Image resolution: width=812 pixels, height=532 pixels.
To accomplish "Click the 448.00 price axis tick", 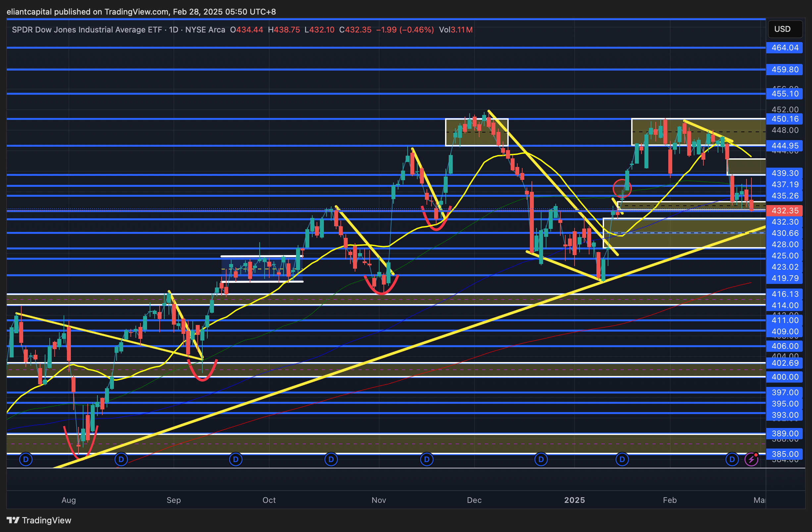I will coord(785,130).
